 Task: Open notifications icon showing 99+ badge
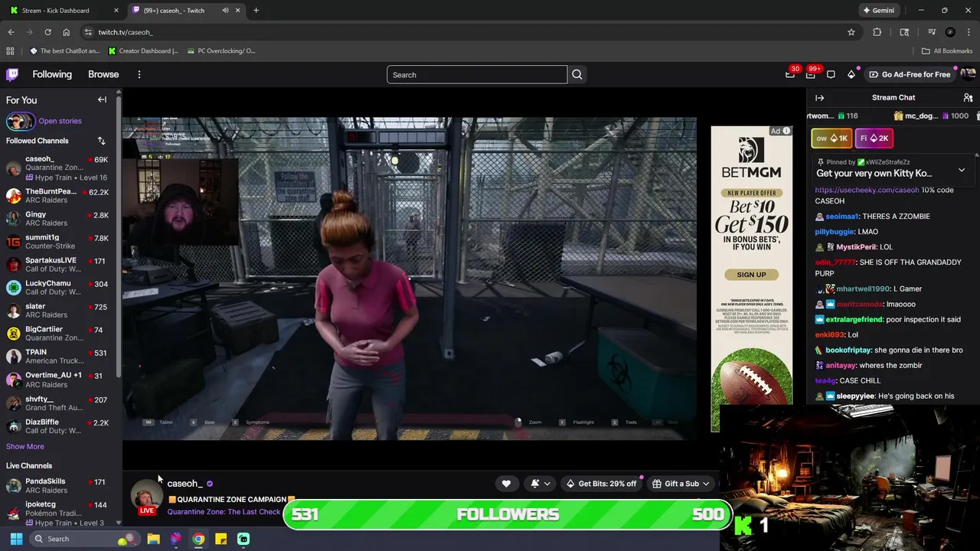(811, 74)
